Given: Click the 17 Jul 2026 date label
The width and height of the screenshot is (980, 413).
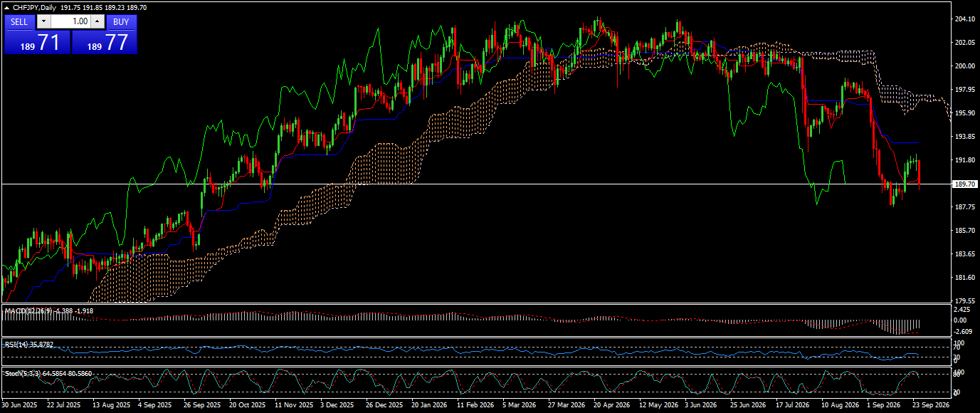Looking at the screenshot, I should click(793, 404).
